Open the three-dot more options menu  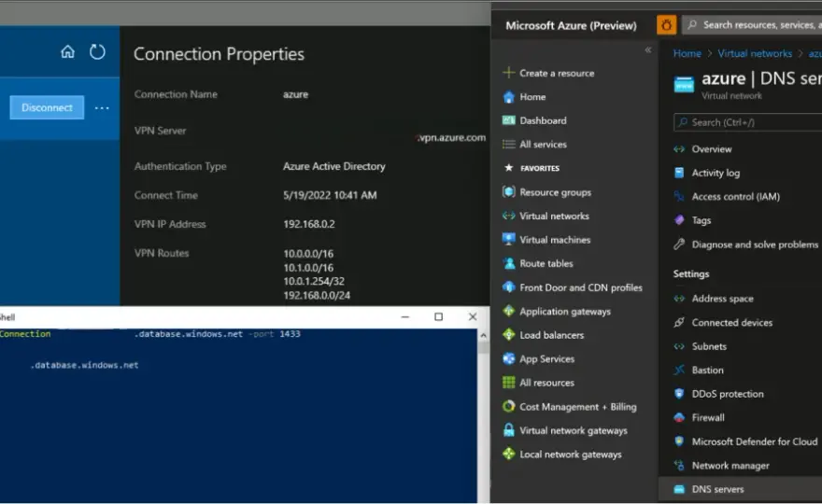coord(102,108)
